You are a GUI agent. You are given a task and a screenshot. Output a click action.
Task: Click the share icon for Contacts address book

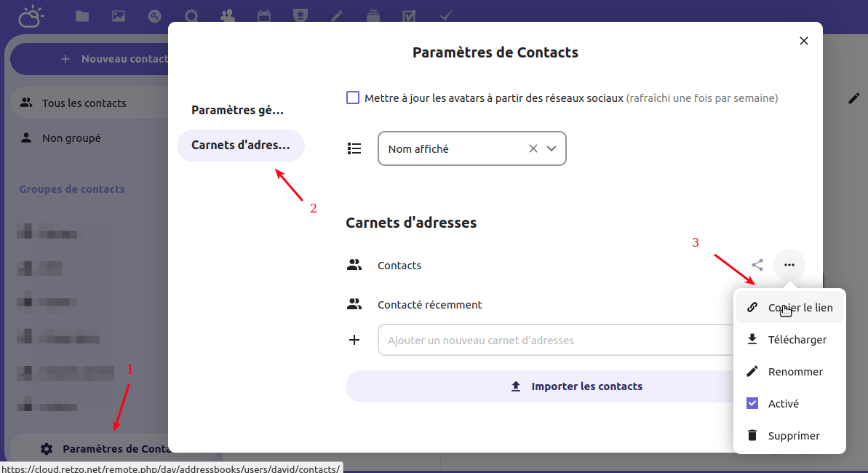click(757, 266)
